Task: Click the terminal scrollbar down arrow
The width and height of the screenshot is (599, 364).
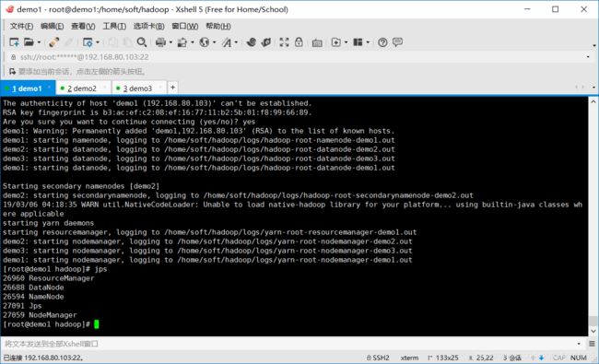Action: coord(593,331)
